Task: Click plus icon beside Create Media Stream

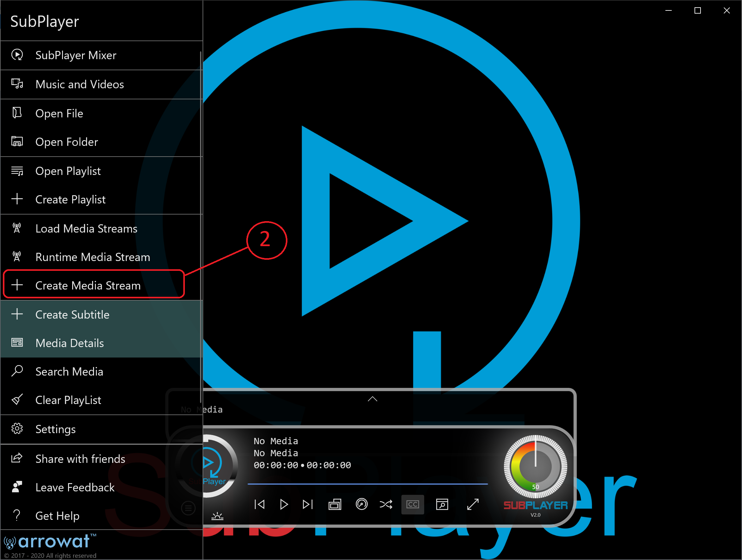Action: click(x=17, y=285)
